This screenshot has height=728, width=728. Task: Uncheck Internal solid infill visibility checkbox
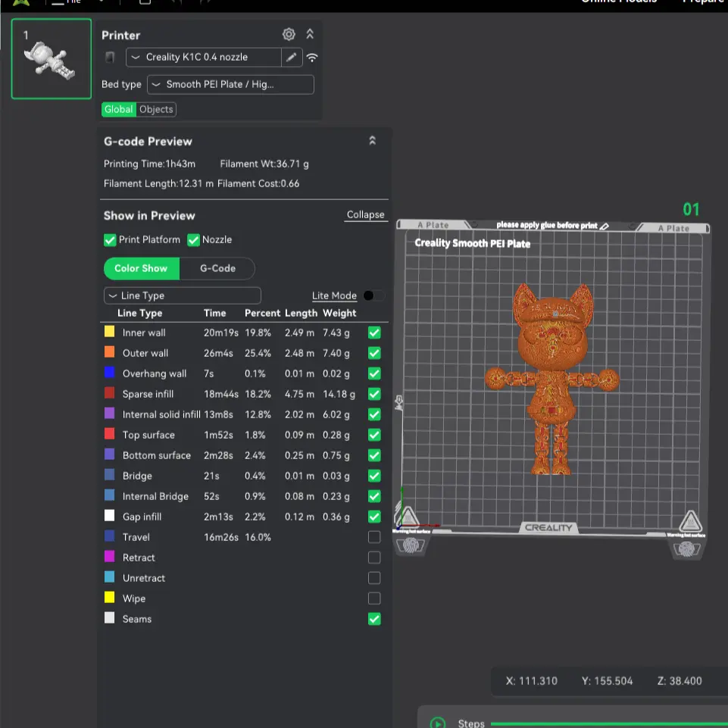click(374, 414)
